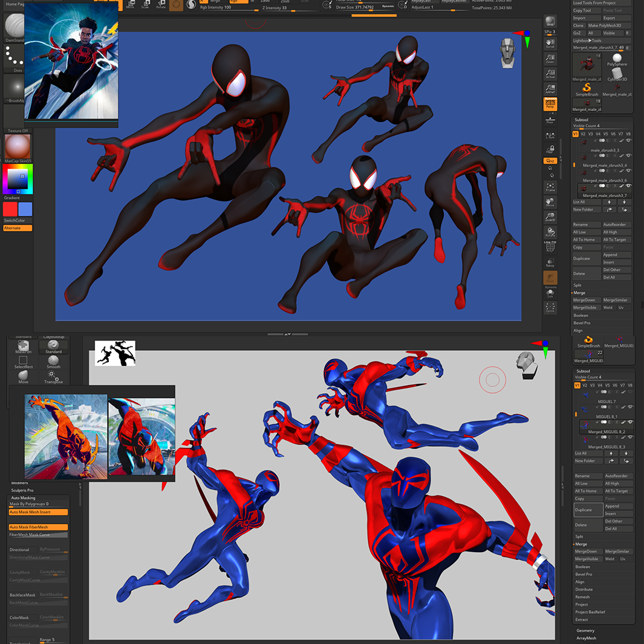This screenshot has height=644, width=644.
Task: Select the V8 visibility set in bottom window
Action: [x=630, y=385]
